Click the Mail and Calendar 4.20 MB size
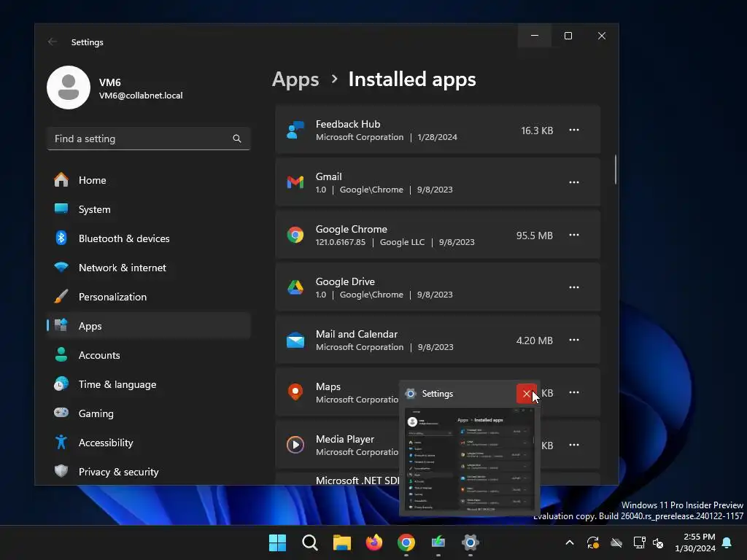The width and height of the screenshot is (747, 560). point(535,341)
